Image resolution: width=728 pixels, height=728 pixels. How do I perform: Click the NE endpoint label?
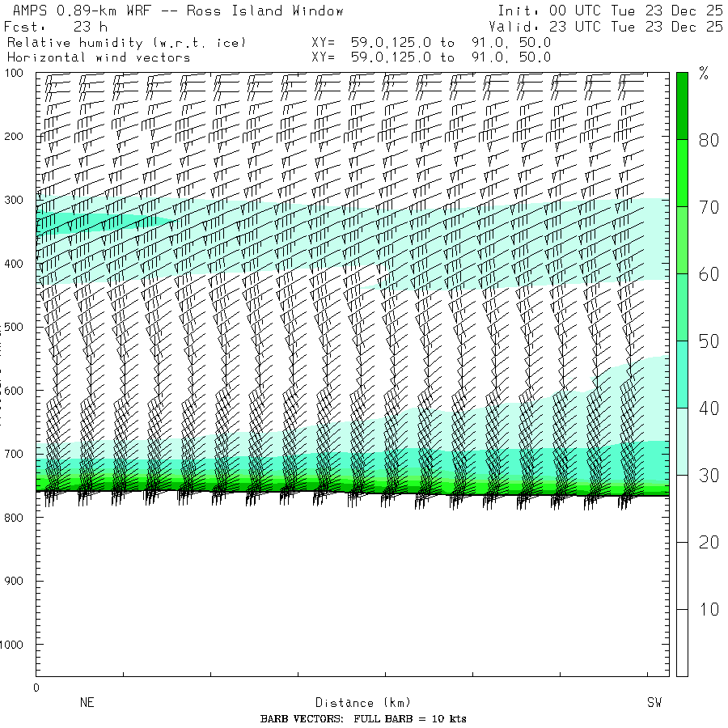pos(87,703)
